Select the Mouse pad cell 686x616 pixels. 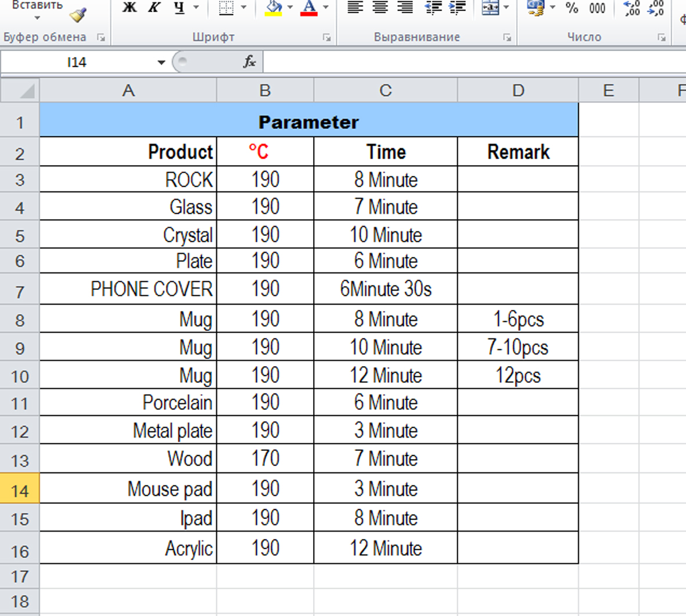tap(128, 488)
